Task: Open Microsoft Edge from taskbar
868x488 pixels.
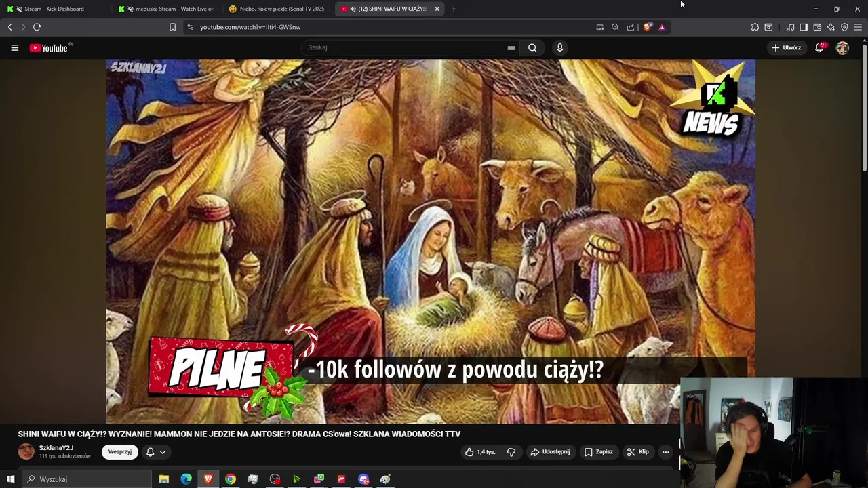Action: (186, 479)
